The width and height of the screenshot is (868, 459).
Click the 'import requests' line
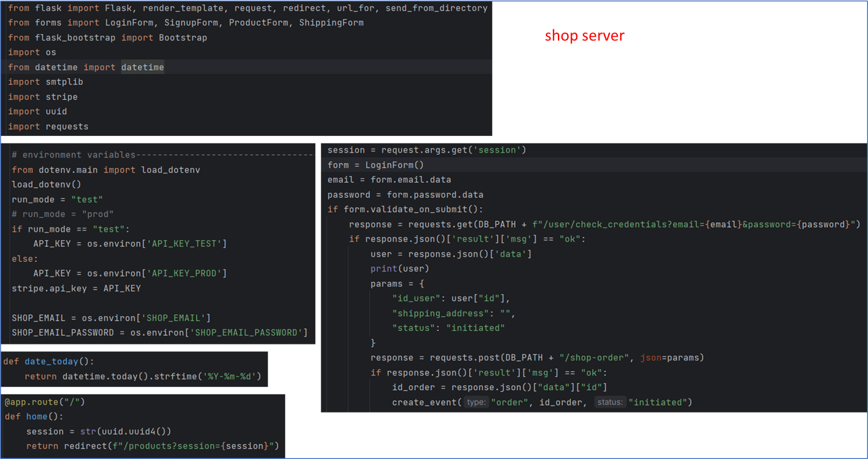[x=48, y=127]
